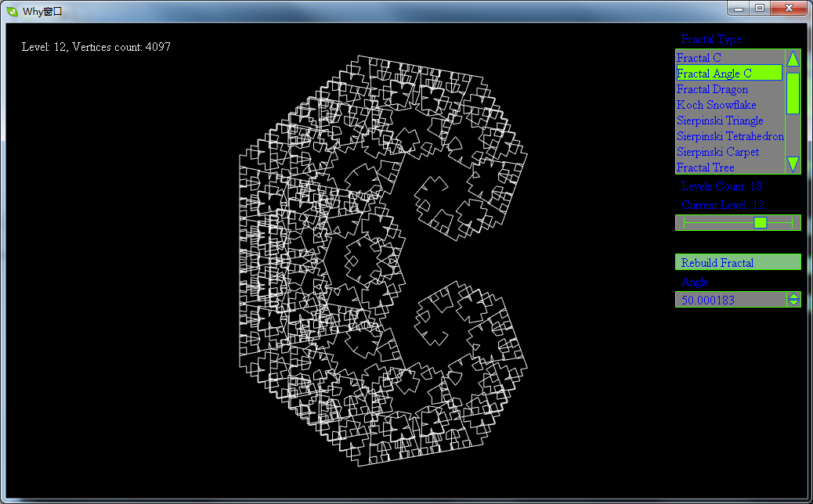This screenshot has width=813, height=504.
Task: Click the Fractal Type heading
Action: [711, 39]
